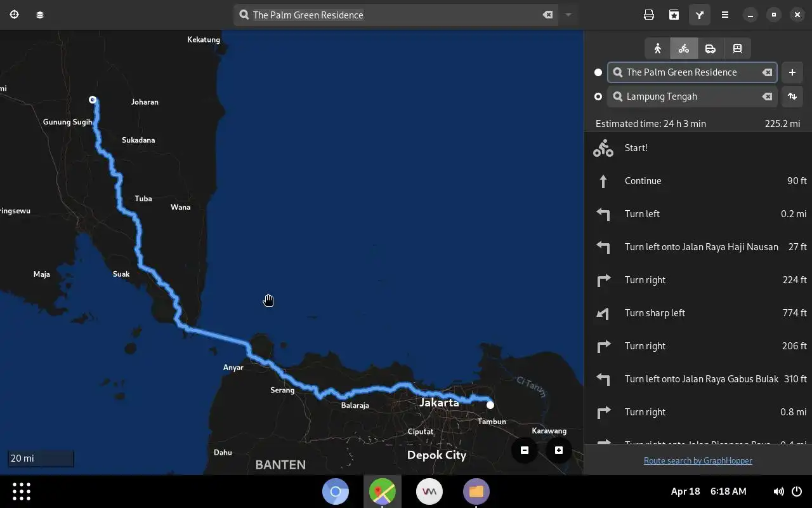Click the BANTEN province label
This screenshot has height=508, width=812.
click(x=280, y=465)
